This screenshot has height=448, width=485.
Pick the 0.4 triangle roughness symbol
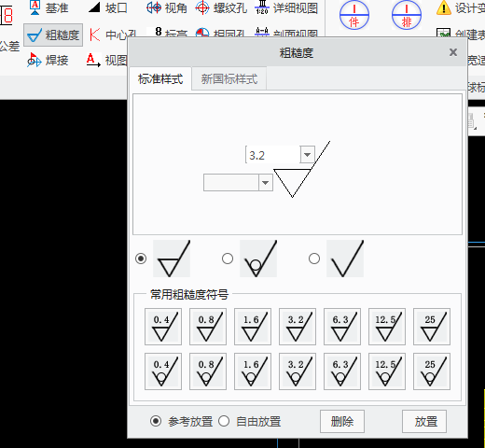[163, 327]
